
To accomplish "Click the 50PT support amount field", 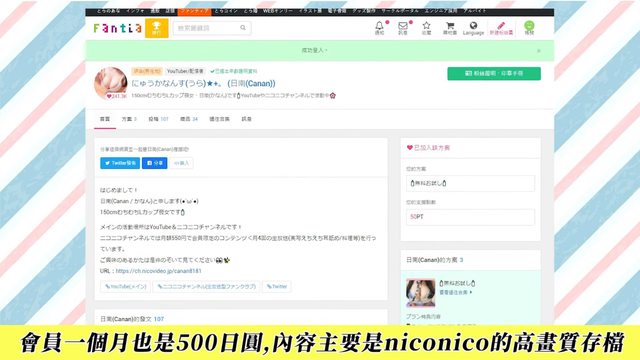I will tap(470, 217).
